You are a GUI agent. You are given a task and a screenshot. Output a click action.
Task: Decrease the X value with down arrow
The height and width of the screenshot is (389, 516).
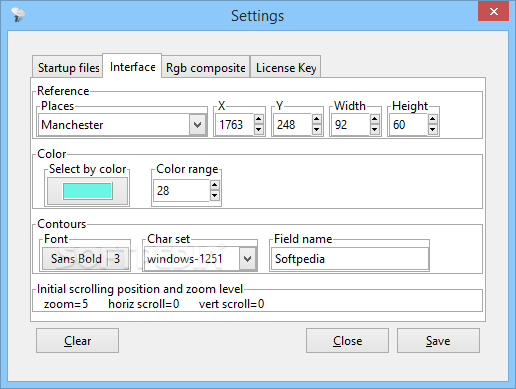pyautogui.click(x=259, y=130)
